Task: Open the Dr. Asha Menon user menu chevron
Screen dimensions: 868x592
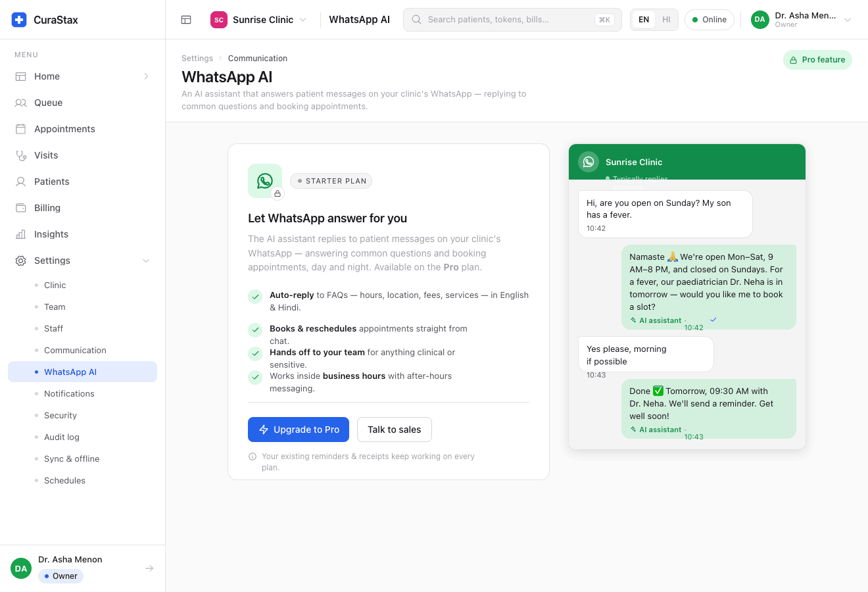Action: [x=848, y=20]
